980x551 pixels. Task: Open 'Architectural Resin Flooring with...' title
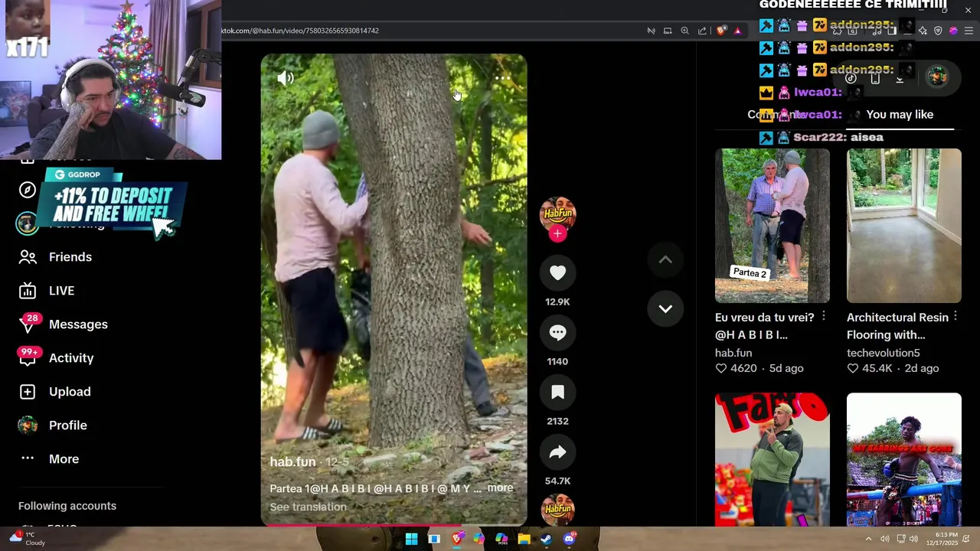pos(897,326)
